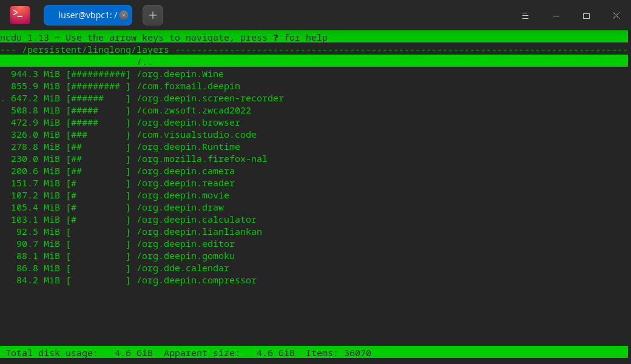This screenshot has width=631, height=364.
Task: Click the 151.7 MiB size value
Action: pos(35,183)
